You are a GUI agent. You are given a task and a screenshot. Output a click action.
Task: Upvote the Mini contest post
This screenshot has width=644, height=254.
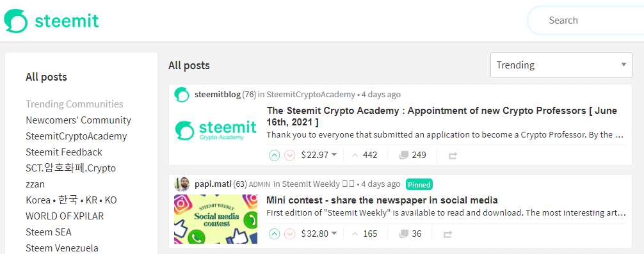[275, 234]
